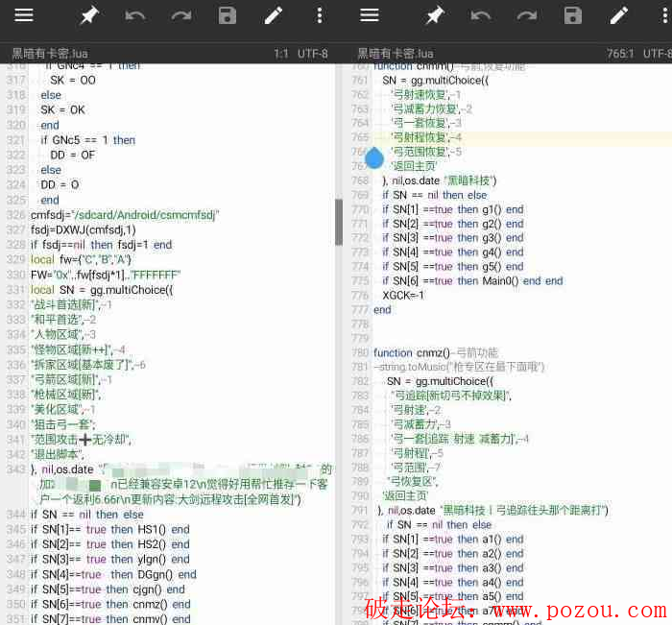
Task: Click line 791 os.date 黑暗科技 string
Action: [x=524, y=510]
